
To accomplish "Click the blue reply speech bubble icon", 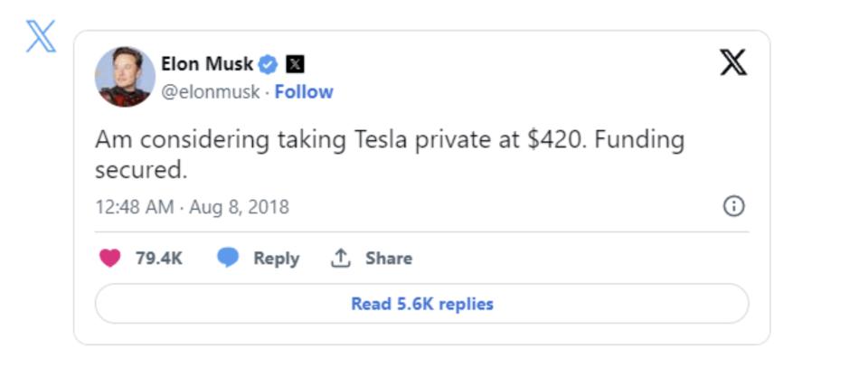I will coord(229,259).
